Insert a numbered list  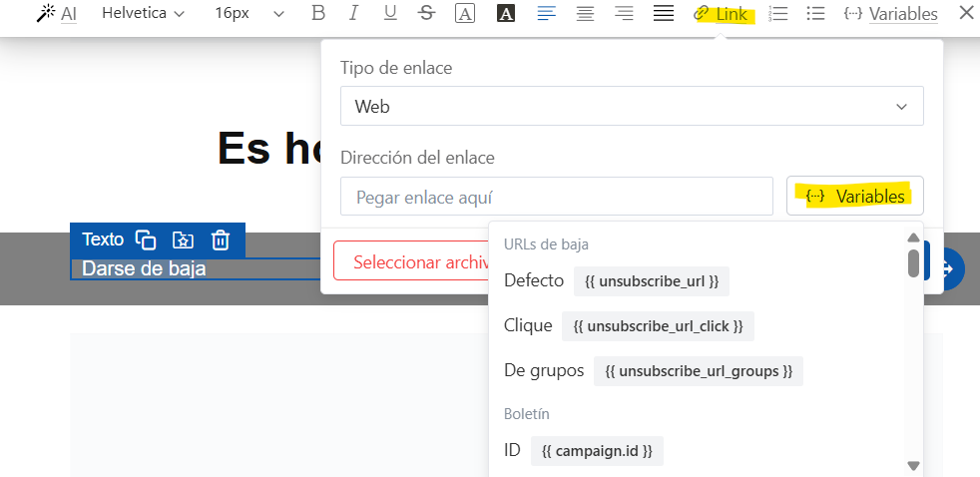(x=778, y=14)
